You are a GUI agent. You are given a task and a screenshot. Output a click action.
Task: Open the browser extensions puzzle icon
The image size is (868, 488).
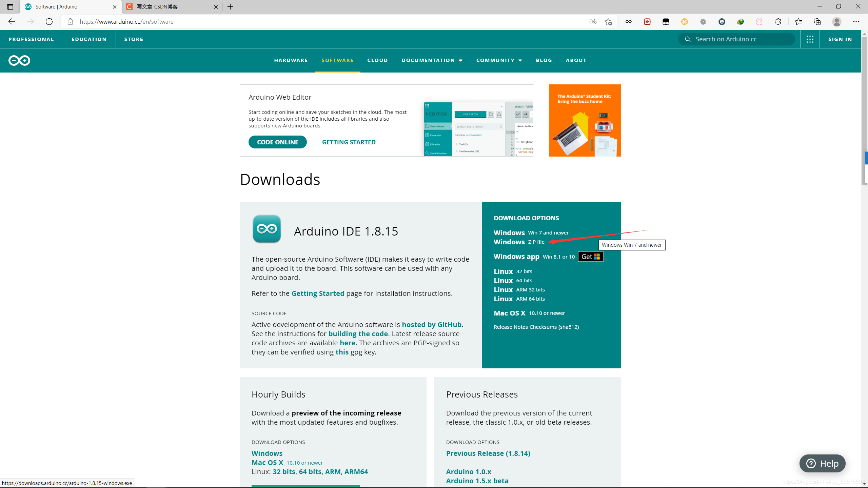778,22
